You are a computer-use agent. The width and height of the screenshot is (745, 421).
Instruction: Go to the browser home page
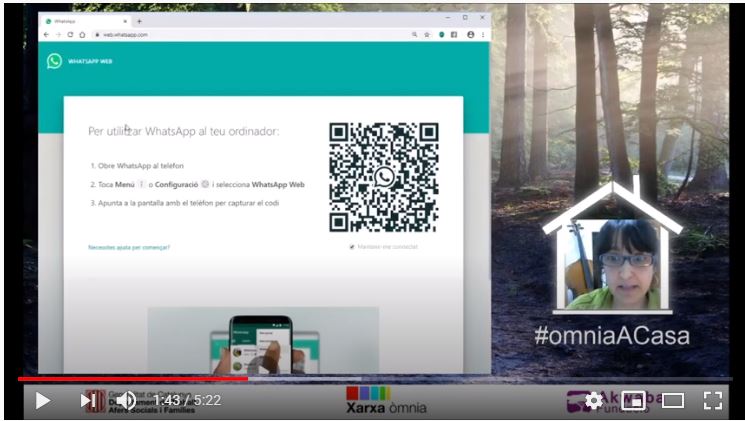82,35
